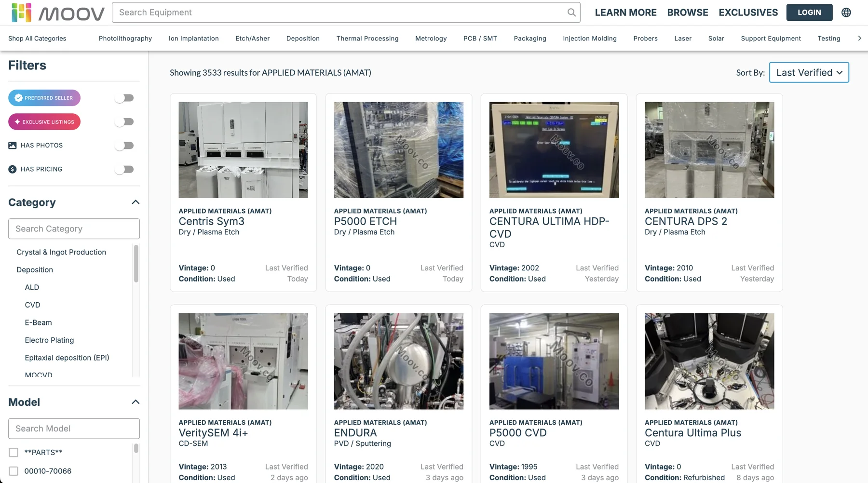868x483 pixels.
Task: Click Shop All Categories
Action: point(37,39)
